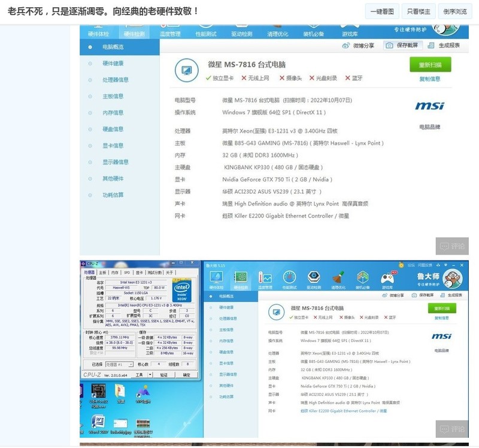
Task: Open the memory-stick program icon on the desktop
Action: tap(143, 427)
